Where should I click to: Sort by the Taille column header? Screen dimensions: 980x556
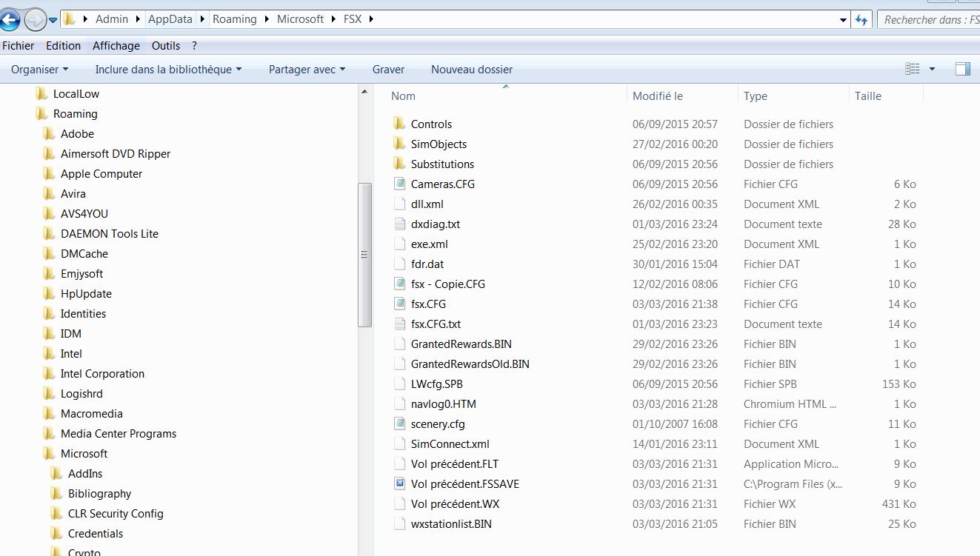(x=886, y=96)
